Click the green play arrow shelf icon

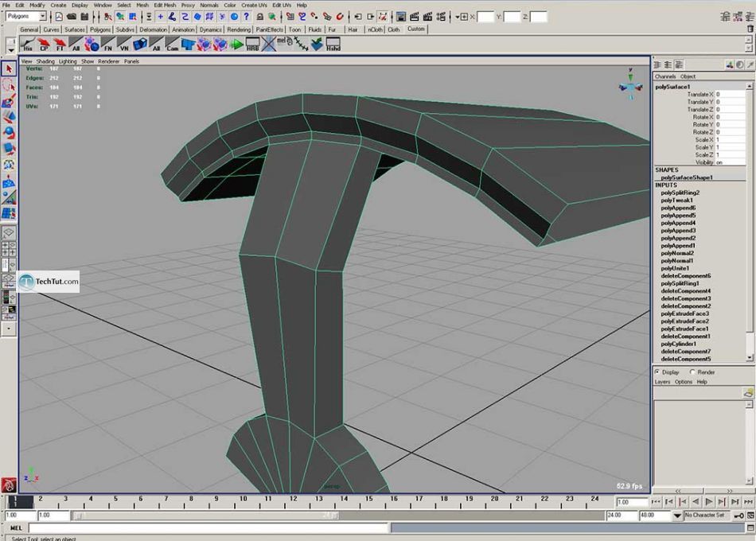tap(236, 45)
